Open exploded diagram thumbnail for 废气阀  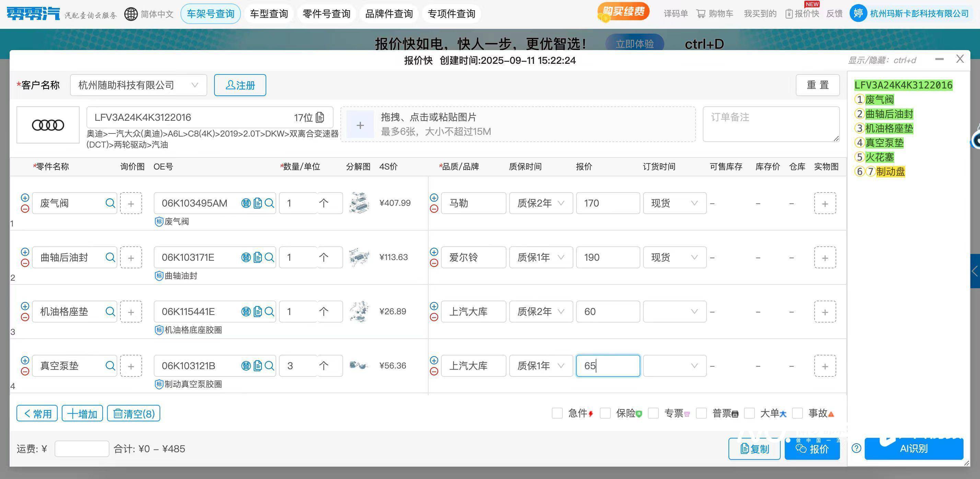[359, 203]
